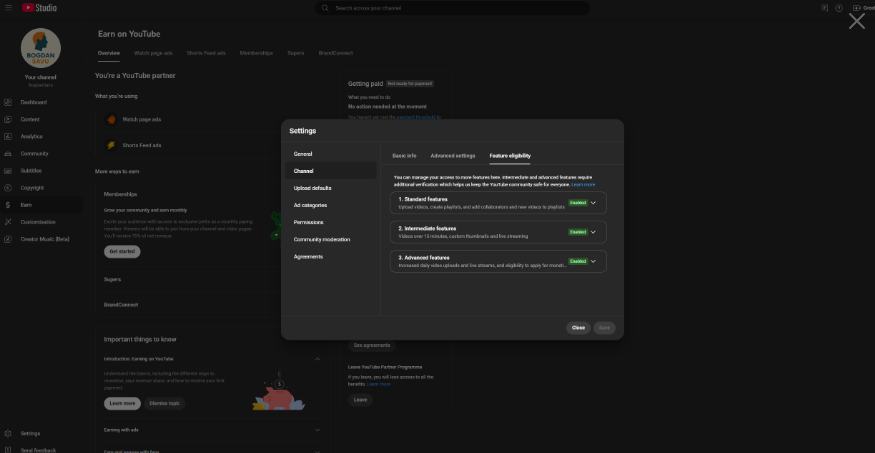Click the Close button in Settings dialog

tap(578, 327)
